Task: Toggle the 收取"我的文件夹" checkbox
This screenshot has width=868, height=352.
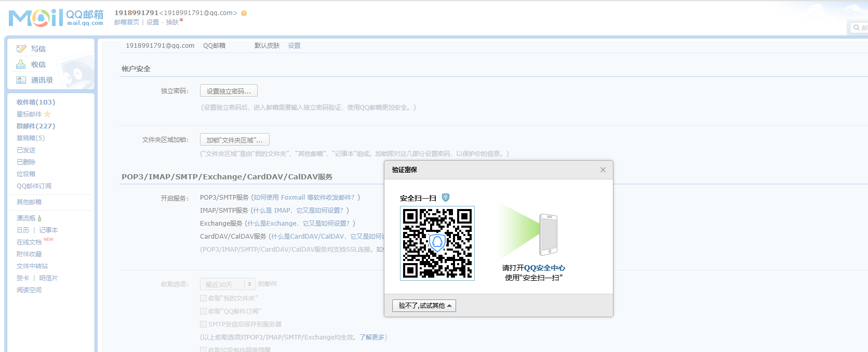Action: point(204,298)
